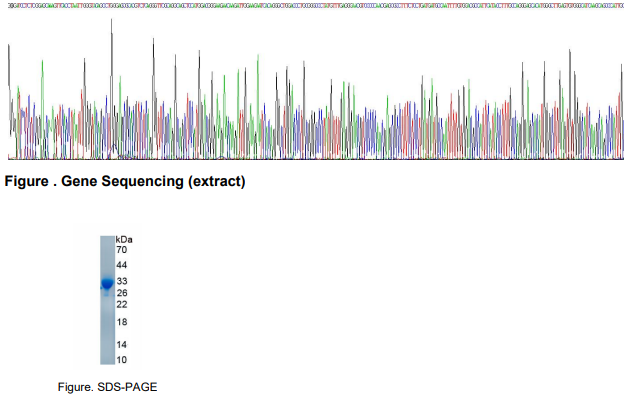The width and height of the screenshot is (636, 399).
Task: Select the 22 kDa marker label
Action: (x=122, y=305)
